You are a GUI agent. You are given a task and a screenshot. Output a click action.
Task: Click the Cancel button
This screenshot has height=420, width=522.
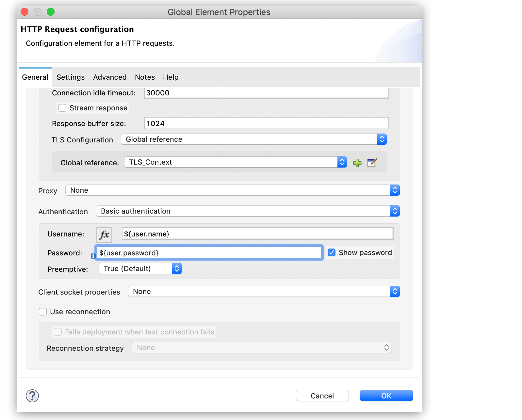coord(322,396)
